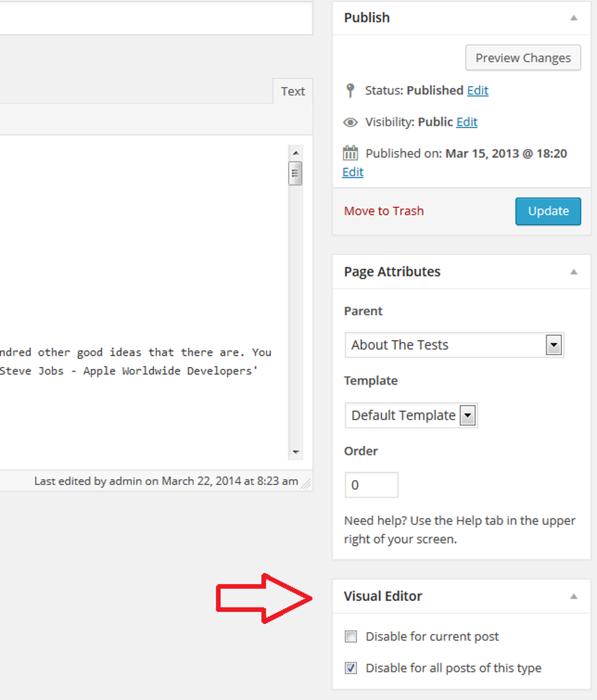The height and width of the screenshot is (700, 597).
Task: Check Disable for current post
Action: (x=351, y=636)
